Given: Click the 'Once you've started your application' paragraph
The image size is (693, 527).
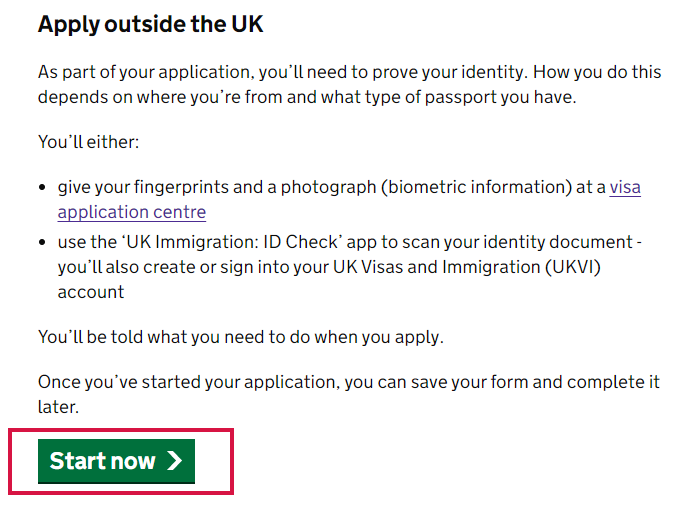Looking at the screenshot, I should [x=349, y=394].
